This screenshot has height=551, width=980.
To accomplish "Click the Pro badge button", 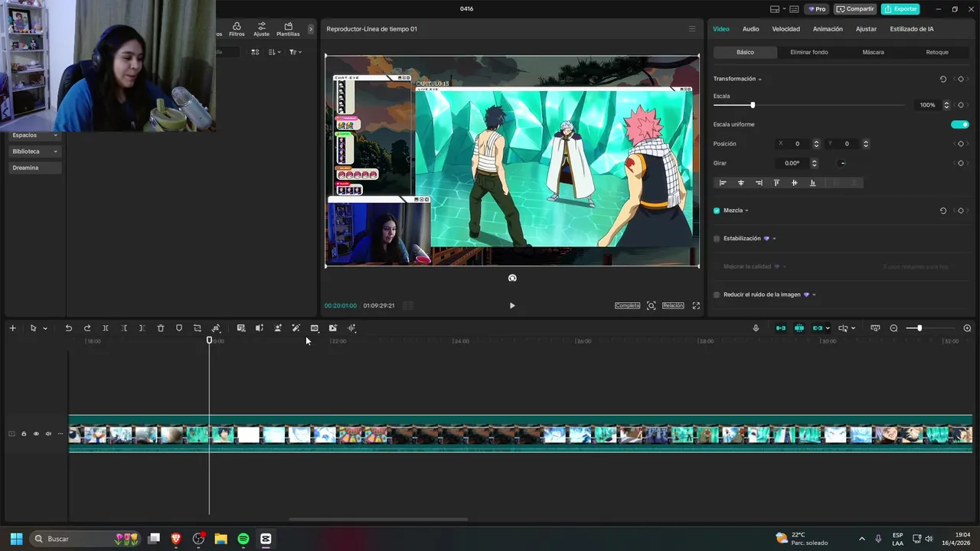I will coord(818,9).
